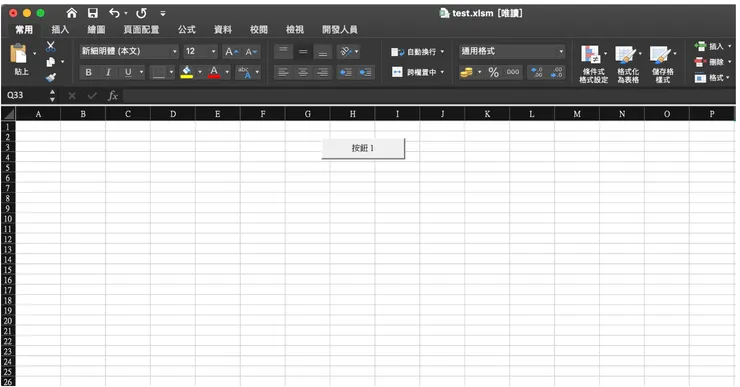
Task: Expand the font color options arrow
Action: click(227, 72)
